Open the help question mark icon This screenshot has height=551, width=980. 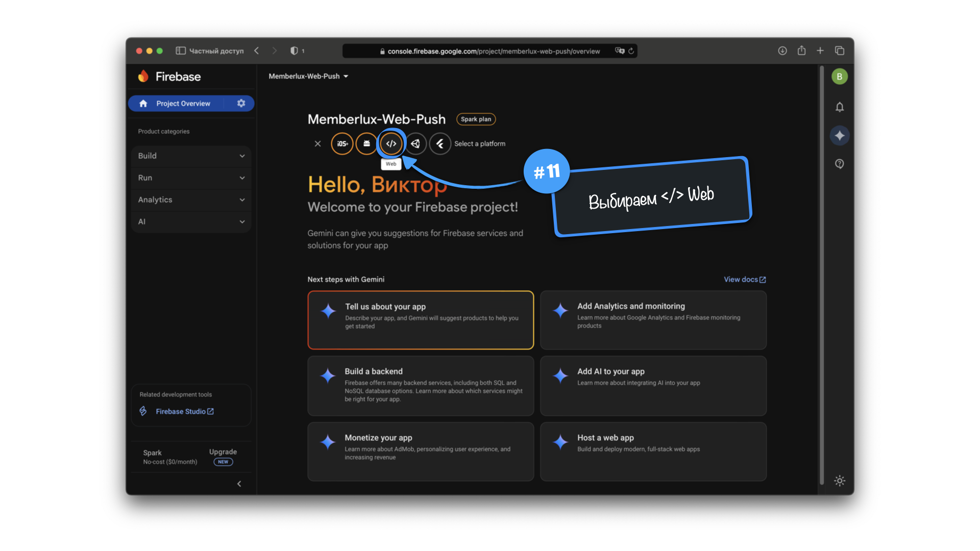[x=840, y=164]
